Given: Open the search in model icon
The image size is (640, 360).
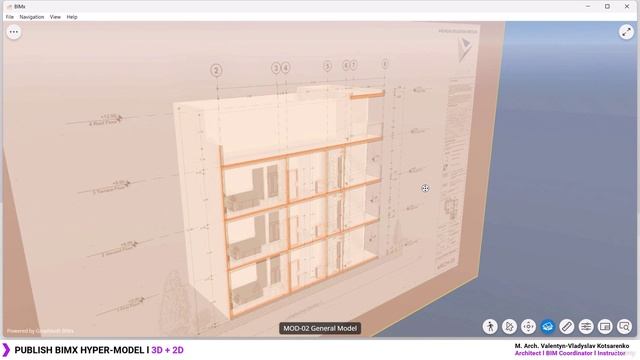Looking at the screenshot, I should coord(624,327).
